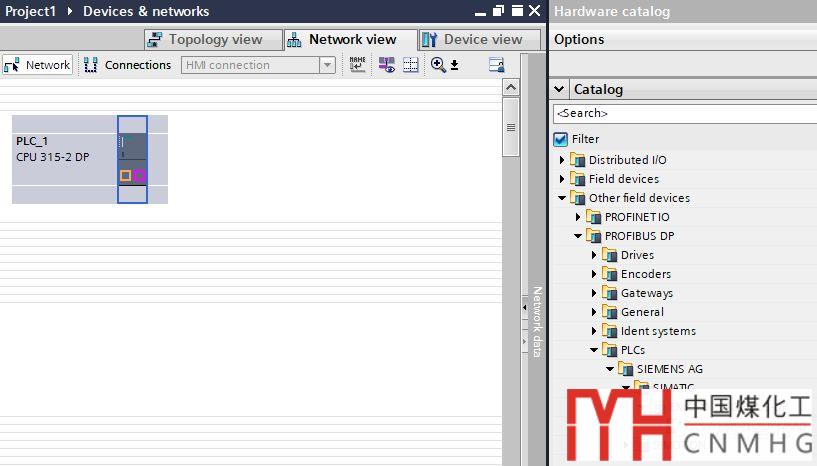The width and height of the screenshot is (817, 466).
Task: Toggle the Filter checkbox in catalog
Action: pos(561,139)
